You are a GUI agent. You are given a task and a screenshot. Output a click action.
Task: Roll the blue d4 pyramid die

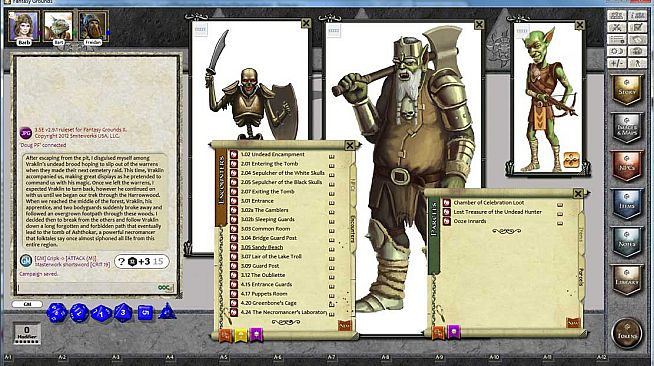click(167, 311)
